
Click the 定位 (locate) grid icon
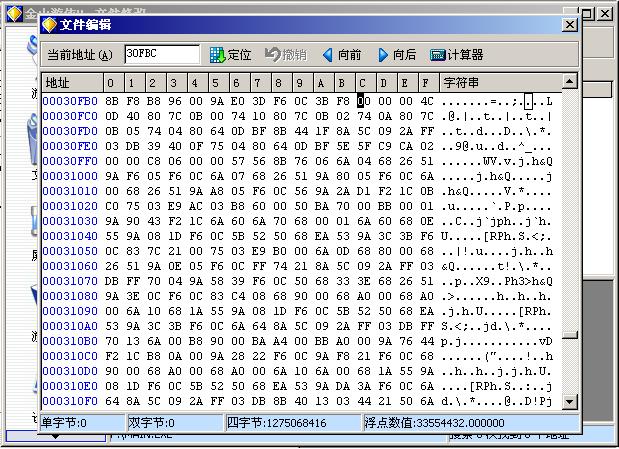pyautogui.click(x=218, y=55)
